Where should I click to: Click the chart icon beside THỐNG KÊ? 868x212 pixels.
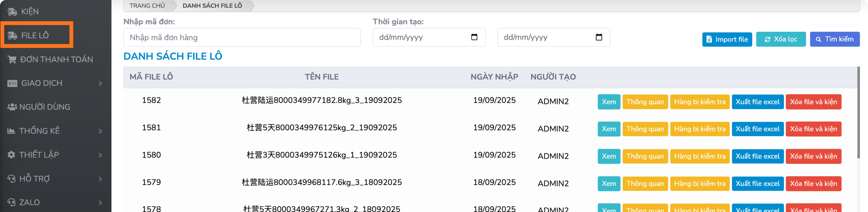click(x=11, y=131)
